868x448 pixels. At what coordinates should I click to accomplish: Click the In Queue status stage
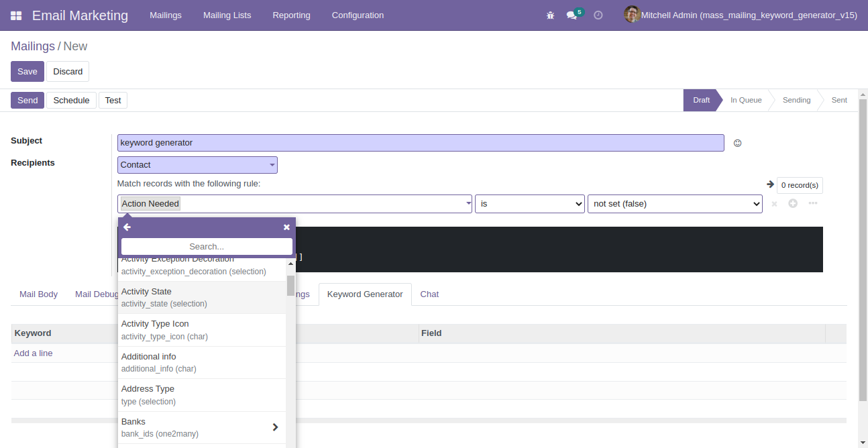[746, 101]
